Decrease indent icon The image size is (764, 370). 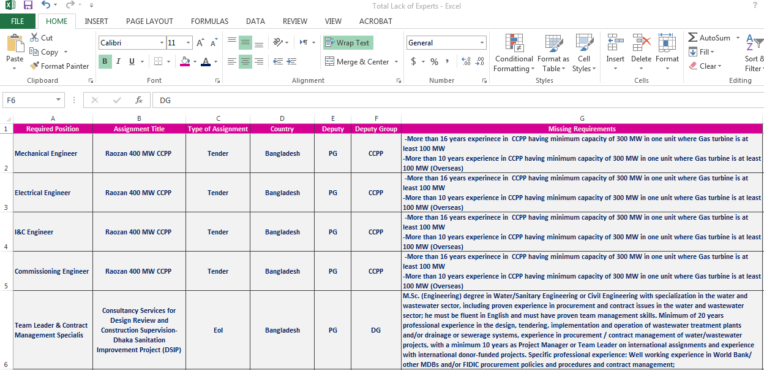point(278,61)
